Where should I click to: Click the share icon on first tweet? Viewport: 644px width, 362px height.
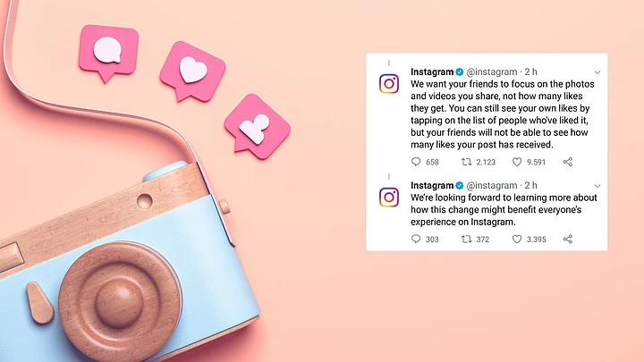coord(568,162)
